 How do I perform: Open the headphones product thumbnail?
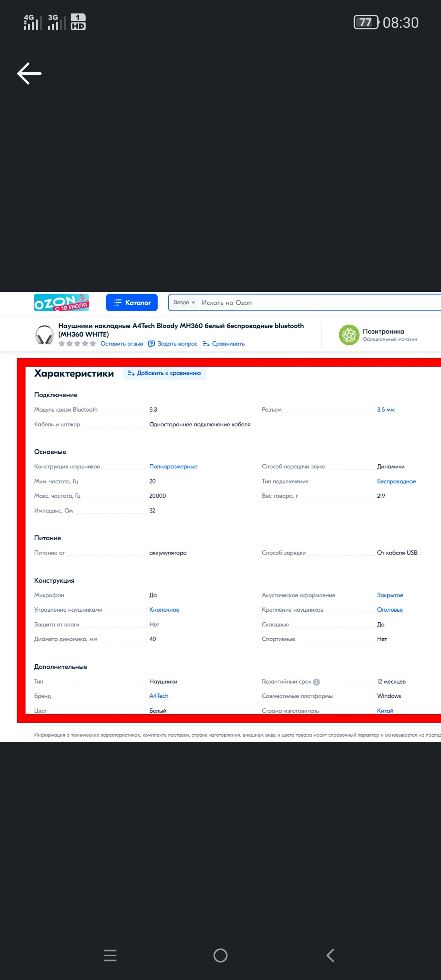coord(44,335)
